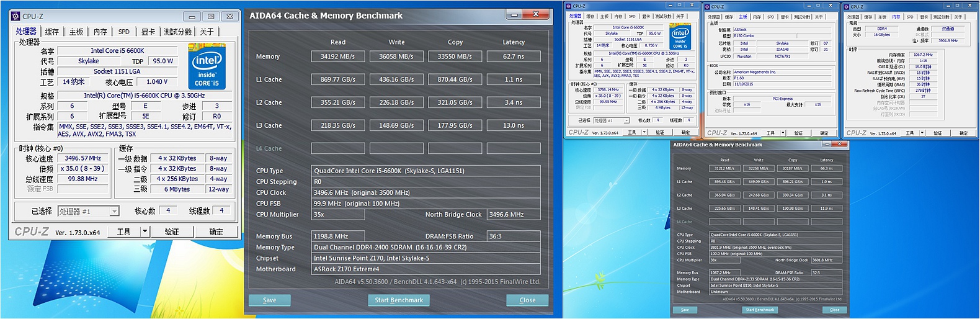Open the 工具 arrow in small motherboard-tab CPU-Z window
The height and width of the screenshot is (319, 980).
pos(783,133)
